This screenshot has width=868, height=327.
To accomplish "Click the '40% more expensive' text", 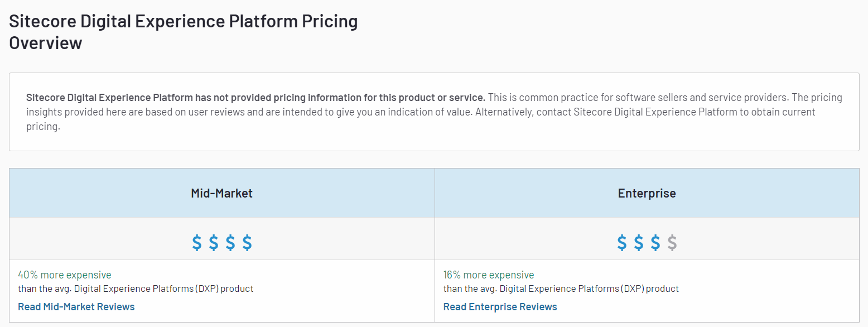I will point(65,275).
